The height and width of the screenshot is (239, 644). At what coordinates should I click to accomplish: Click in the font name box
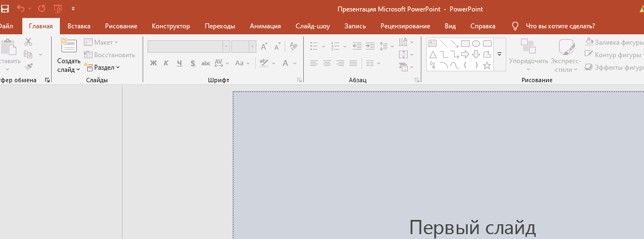pyautogui.click(x=185, y=46)
